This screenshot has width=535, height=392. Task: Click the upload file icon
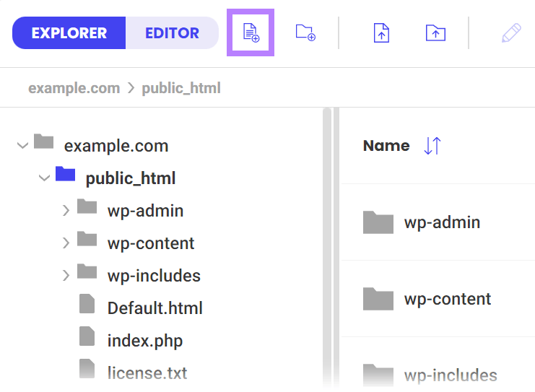tap(381, 32)
